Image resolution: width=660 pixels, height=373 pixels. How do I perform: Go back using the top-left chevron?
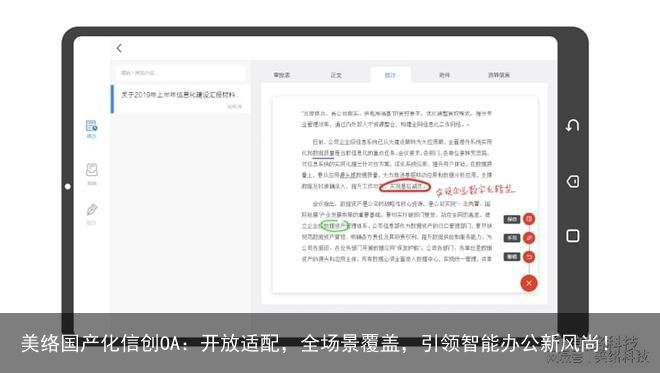coord(119,48)
